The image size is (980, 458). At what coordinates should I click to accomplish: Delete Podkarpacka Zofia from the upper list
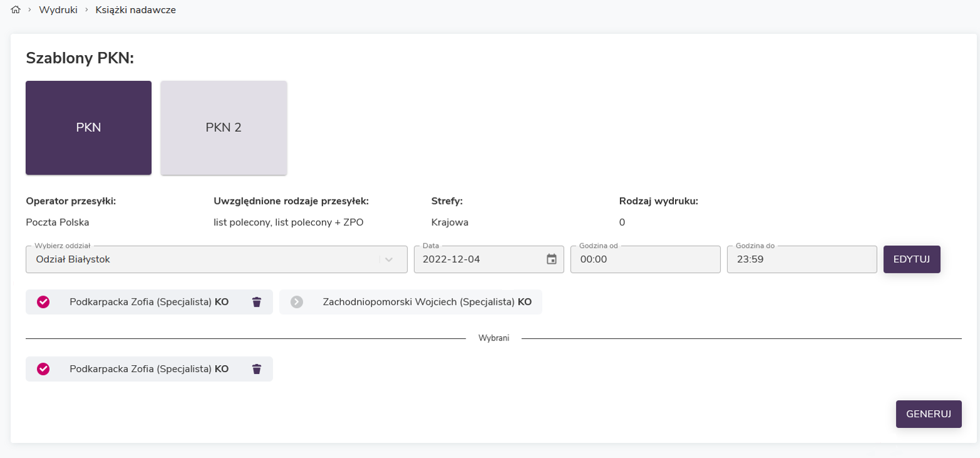pos(257,302)
